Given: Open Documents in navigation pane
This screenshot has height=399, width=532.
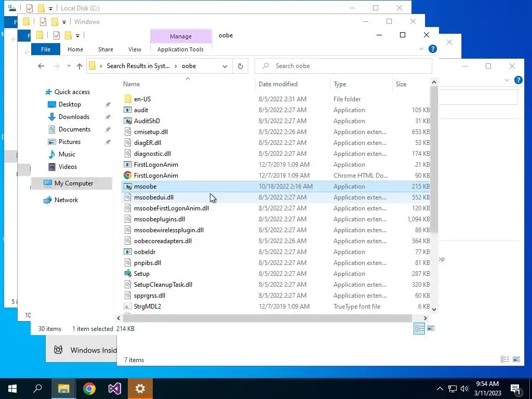Looking at the screenshot, I should 74,129.
